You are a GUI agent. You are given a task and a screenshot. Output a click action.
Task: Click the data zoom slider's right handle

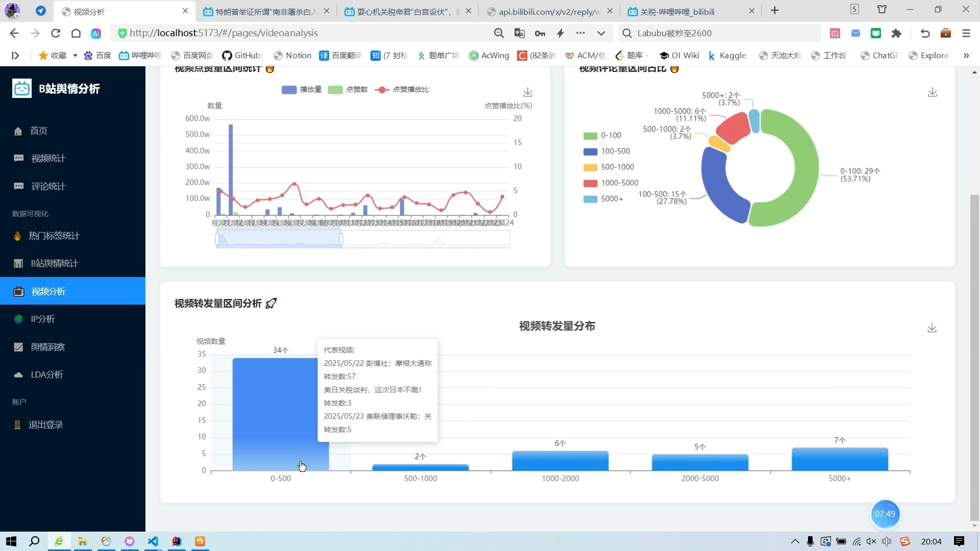coord(341,239)
